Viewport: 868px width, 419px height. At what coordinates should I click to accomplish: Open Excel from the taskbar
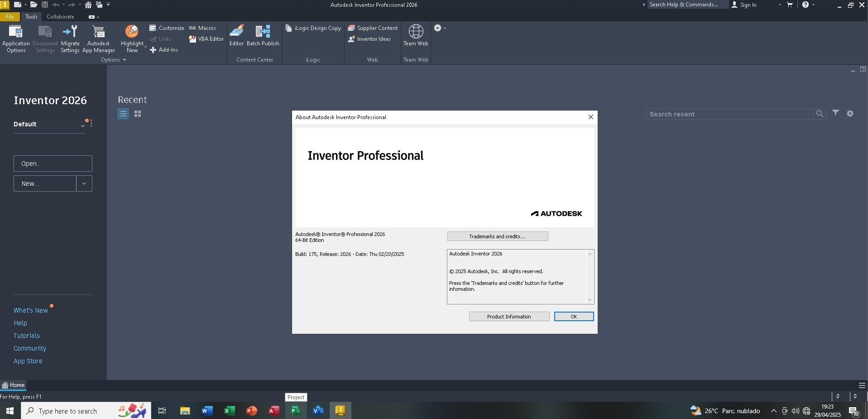click(230, 411)
